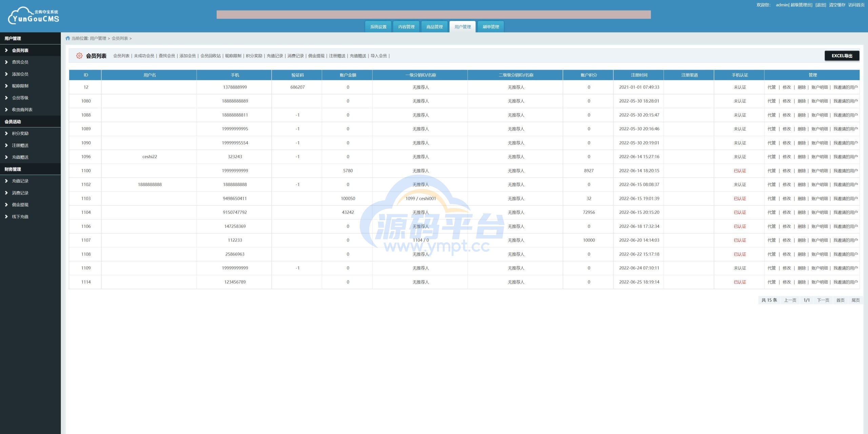This screenshot has height=434, width=868.
Task: Click 修改 for member ID 1096
Action: tap(787, 157)
